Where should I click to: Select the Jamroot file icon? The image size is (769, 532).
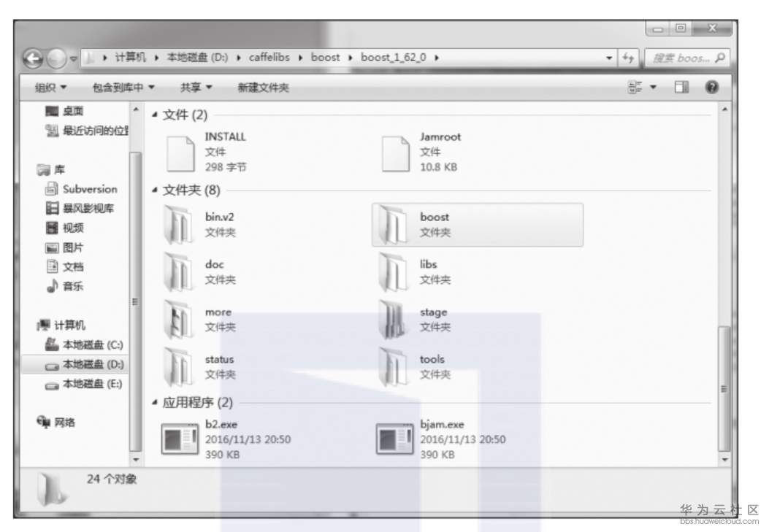click(x=395, y=154)
